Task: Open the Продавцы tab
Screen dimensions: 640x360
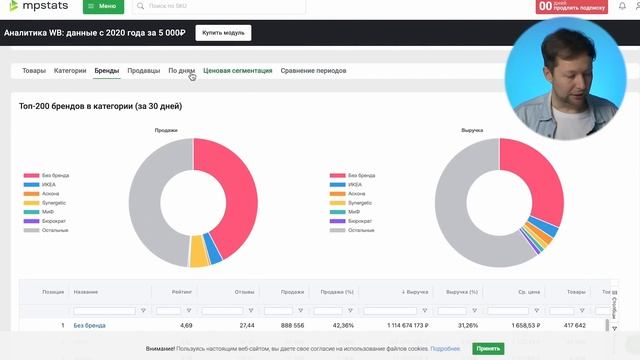Action: click(x=144, y=71)
